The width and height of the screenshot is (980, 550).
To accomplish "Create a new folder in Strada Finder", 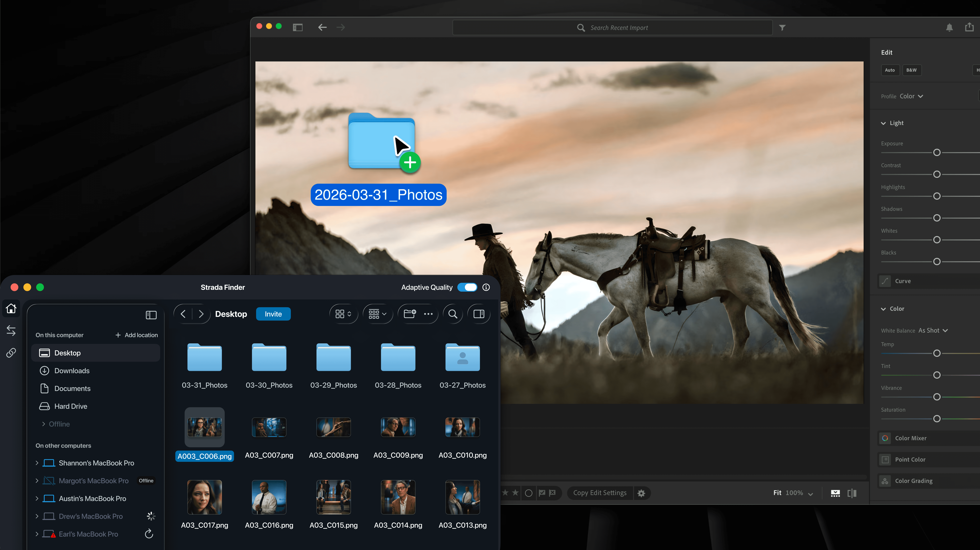I will pos(410,314).
